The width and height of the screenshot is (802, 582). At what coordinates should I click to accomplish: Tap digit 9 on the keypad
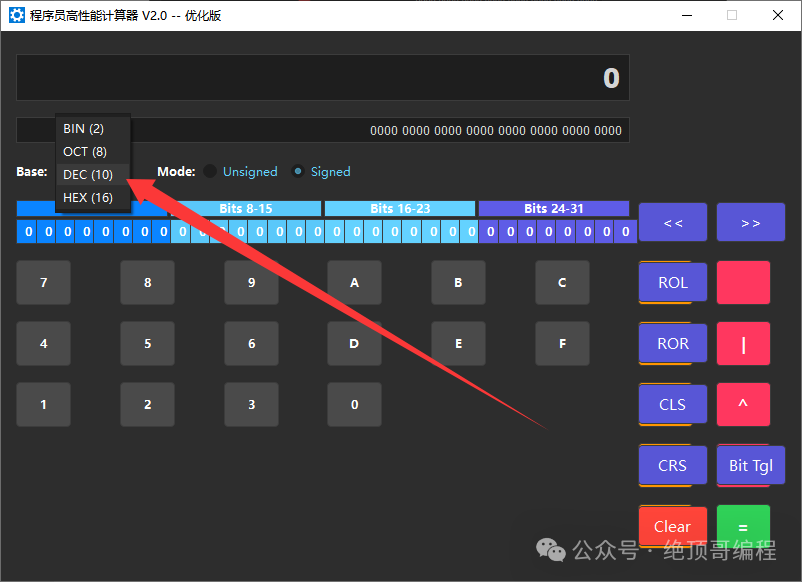pyautogui.click(x=251, y=282)
